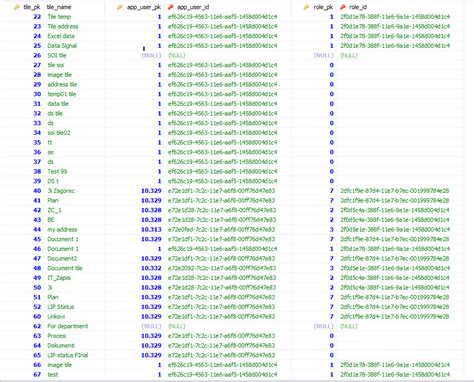Select the 'temp01 tile' cell

point(62,94)
